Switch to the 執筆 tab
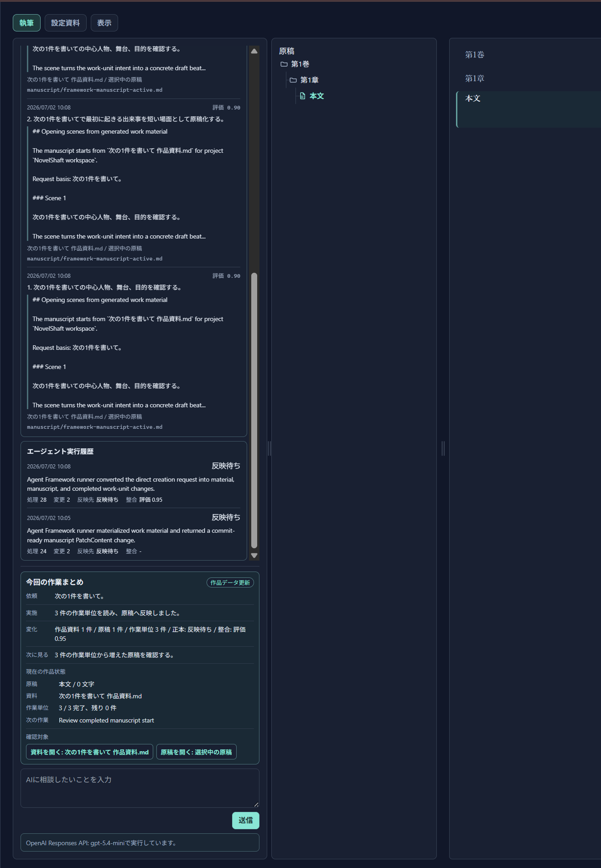The width and height of the screenshot is (601, 868). (x=26, y=23)
